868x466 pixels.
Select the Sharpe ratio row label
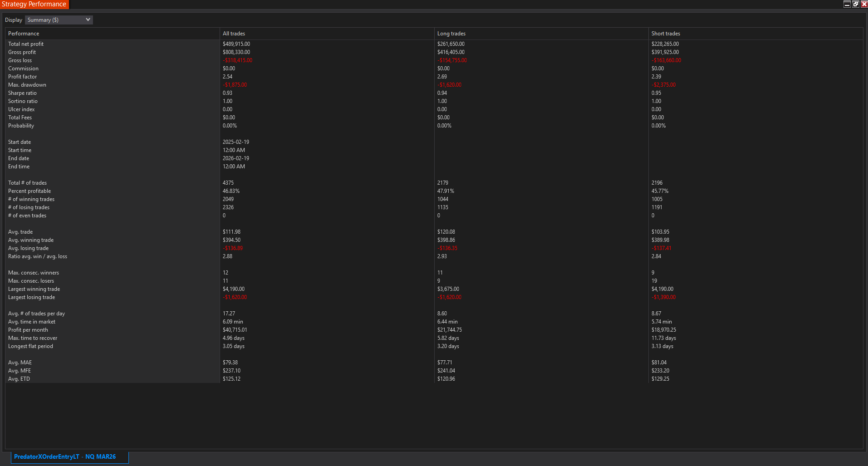pyautogui.click(x=22, y=93)
